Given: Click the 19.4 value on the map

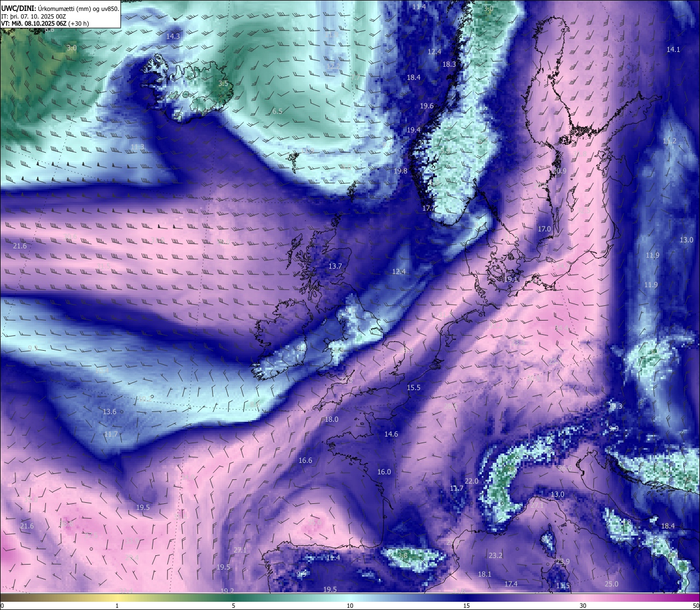Looking at the screenshot, I should coord(413,130).
